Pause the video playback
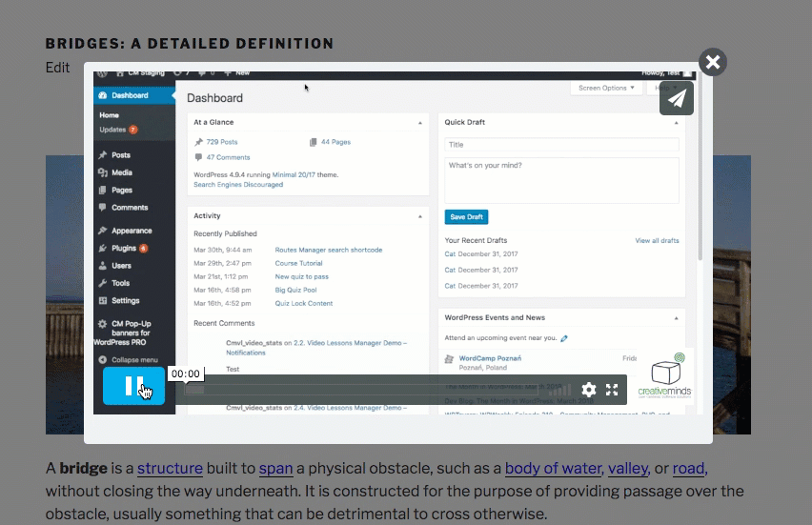Screen dimensions: 812x525 point(134,386)
